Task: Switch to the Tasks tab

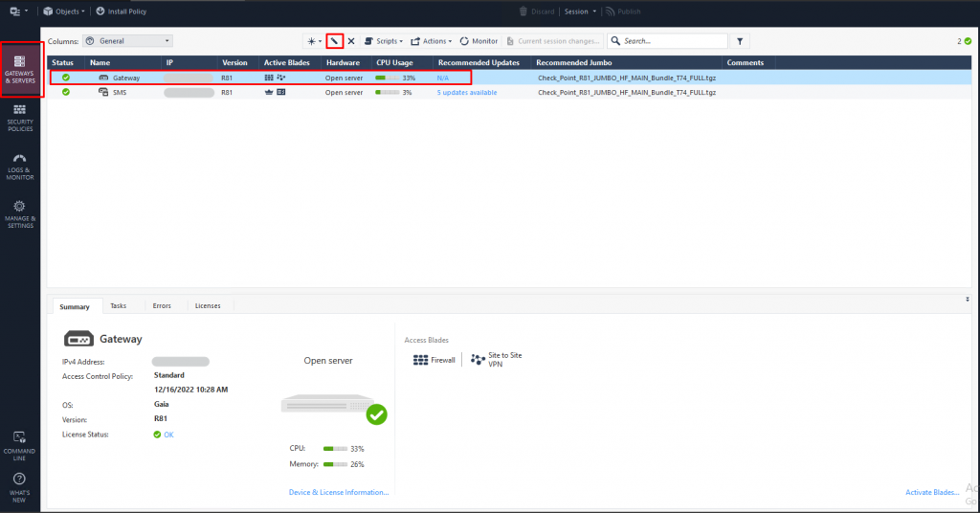Action: 118,305
